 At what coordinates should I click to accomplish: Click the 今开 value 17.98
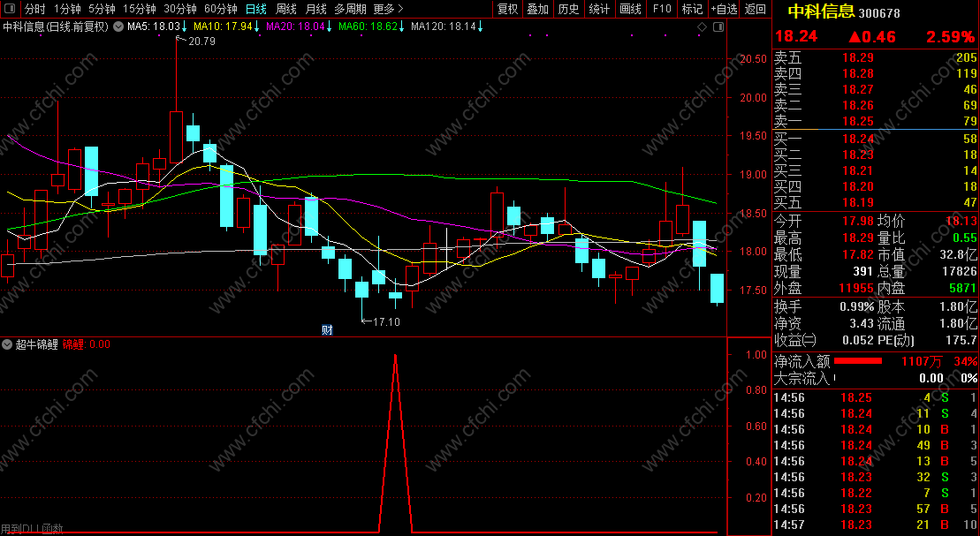(857, 221)
